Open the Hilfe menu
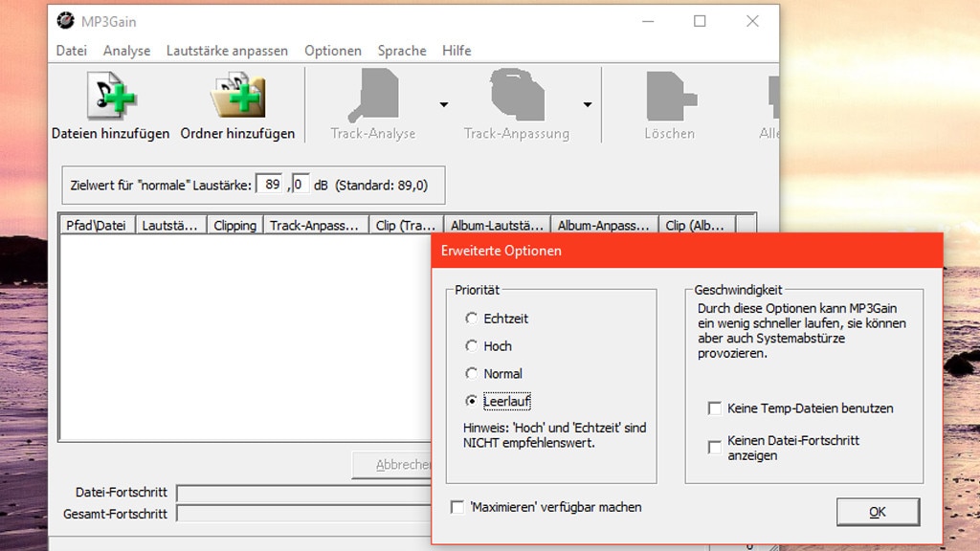980x551 pixels. (x=457, y=51)
